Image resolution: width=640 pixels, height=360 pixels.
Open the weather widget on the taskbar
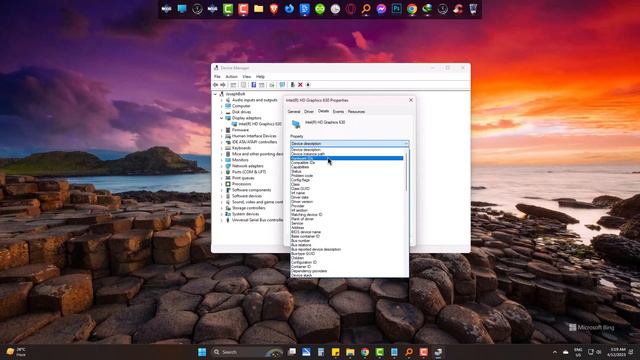(16, 352)
